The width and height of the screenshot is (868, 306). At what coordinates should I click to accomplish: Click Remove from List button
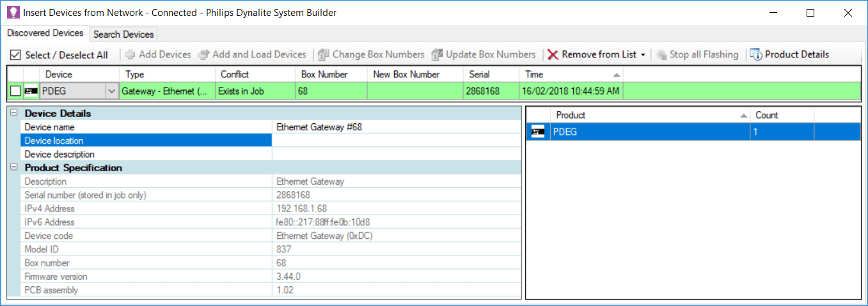point(592,55)
